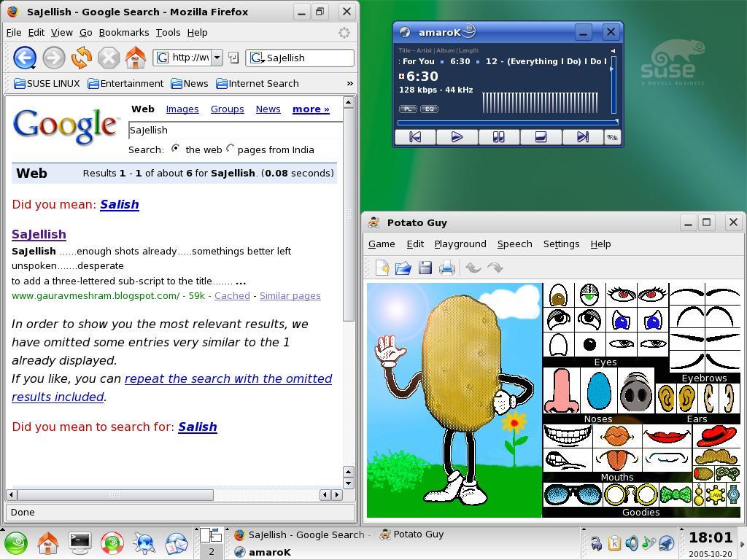
Task: Click Firefox horizontal scrollbar thumb
Action: coord(115,495)
